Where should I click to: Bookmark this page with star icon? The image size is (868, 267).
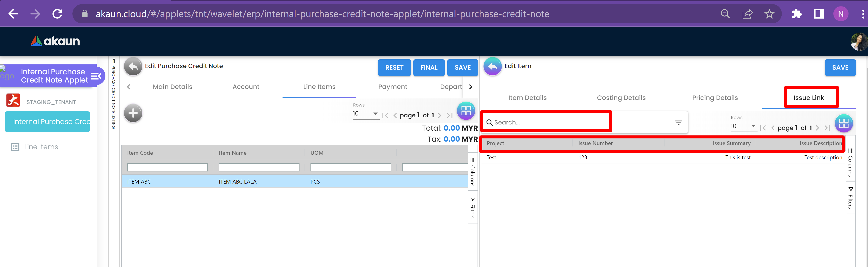[x=769, y=14]
